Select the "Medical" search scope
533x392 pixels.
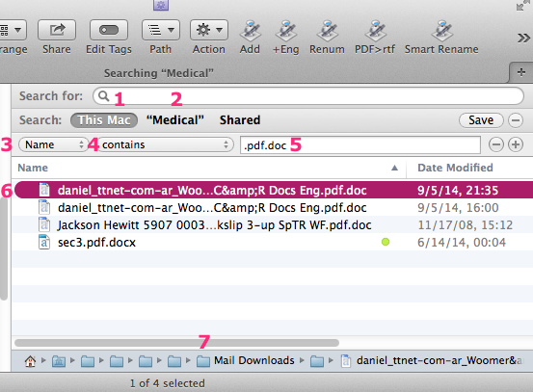coord(175,120)
